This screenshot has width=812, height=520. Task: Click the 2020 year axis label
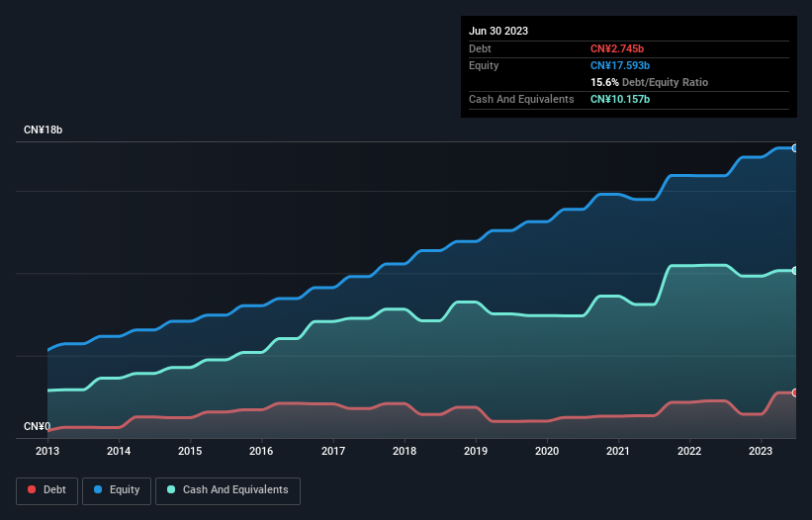(x=547, y=451)
